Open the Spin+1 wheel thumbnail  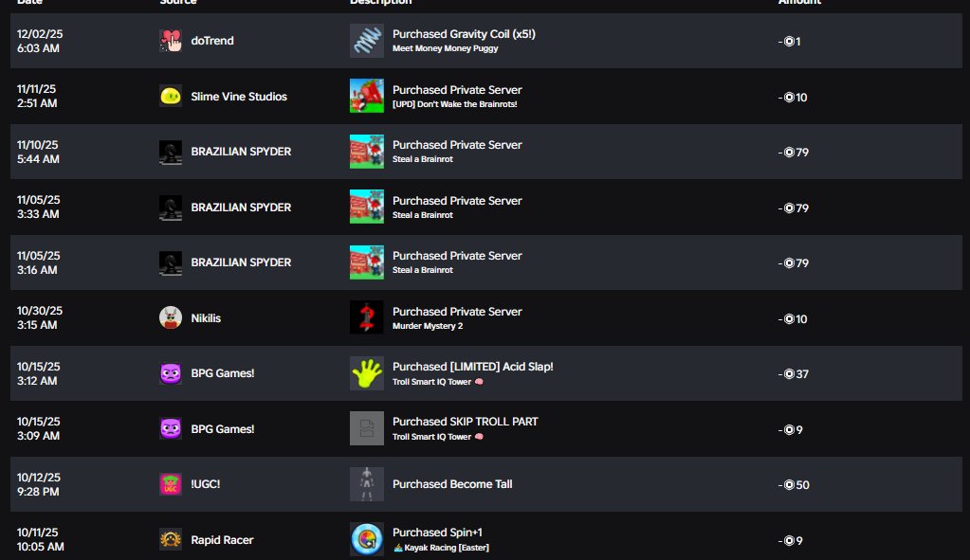pos(367,539)
